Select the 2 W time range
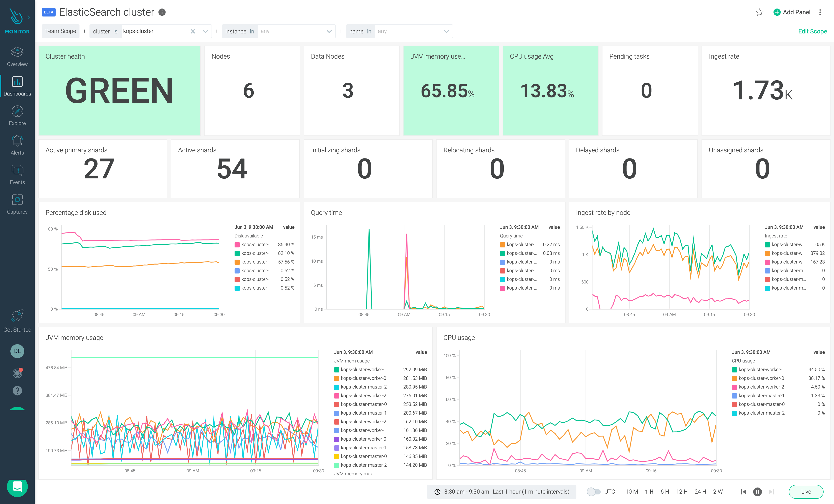 pyautogui.click(x=718, y=491)
